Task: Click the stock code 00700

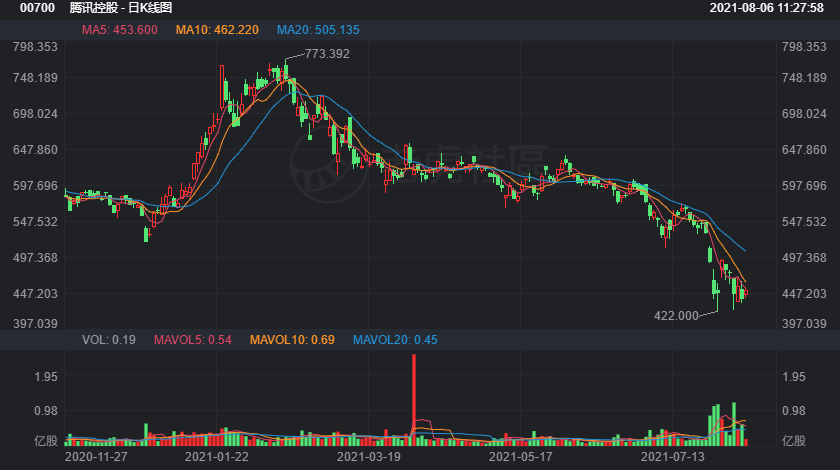Action: point(37,8)
